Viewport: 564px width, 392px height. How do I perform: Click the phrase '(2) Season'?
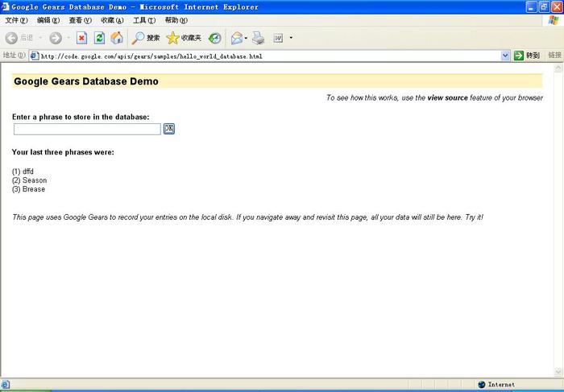pos(30,180)
